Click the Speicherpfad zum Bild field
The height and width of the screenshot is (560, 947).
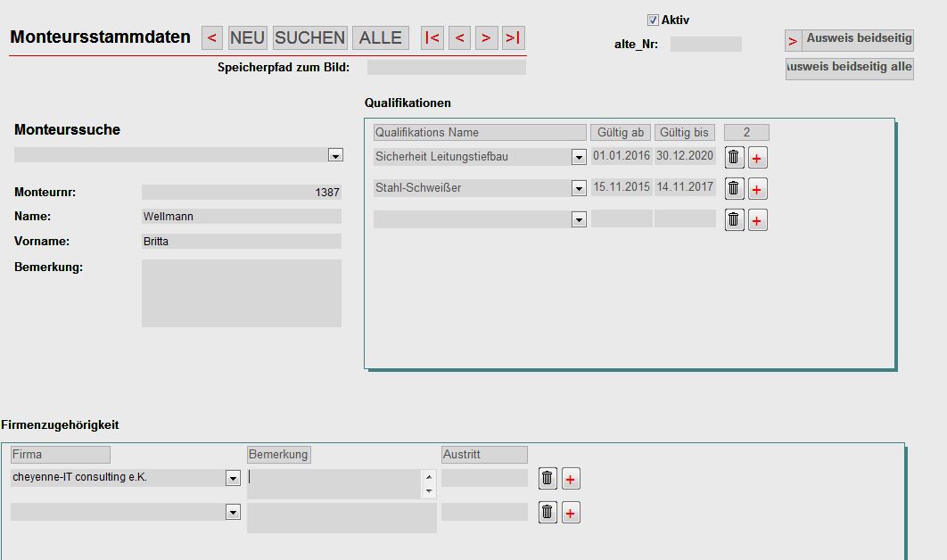[446, 68]
